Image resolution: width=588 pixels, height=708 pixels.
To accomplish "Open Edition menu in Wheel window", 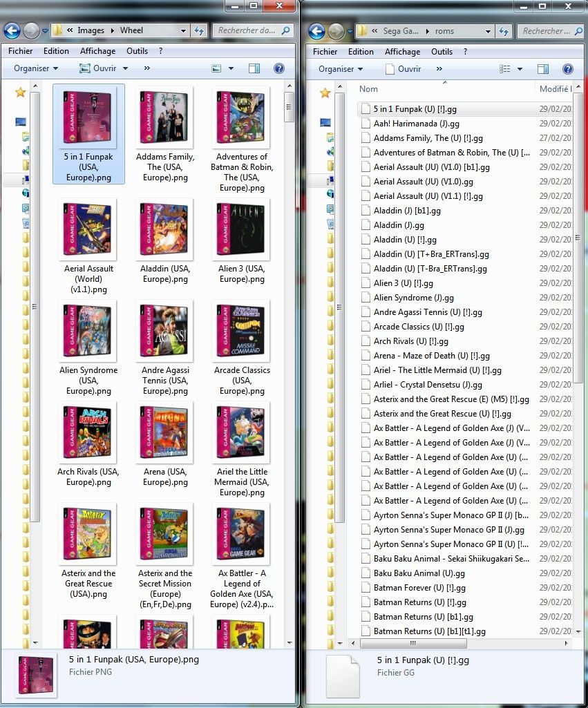I will click(x=56, y=51).
